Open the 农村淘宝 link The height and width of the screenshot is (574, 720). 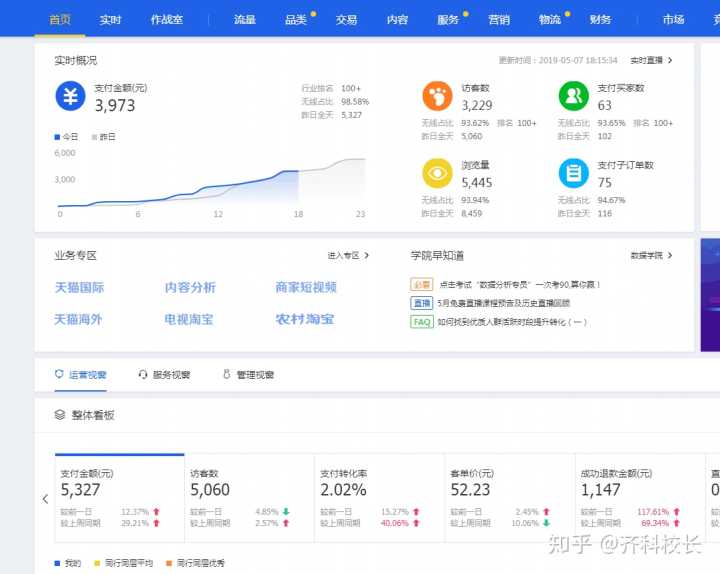pos(305,320)
